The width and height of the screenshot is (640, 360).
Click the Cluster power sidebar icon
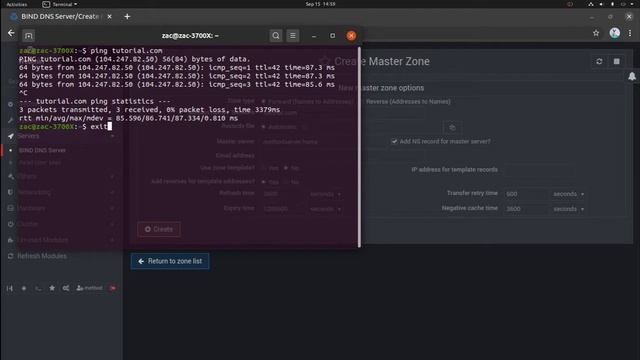coord(11,224)
